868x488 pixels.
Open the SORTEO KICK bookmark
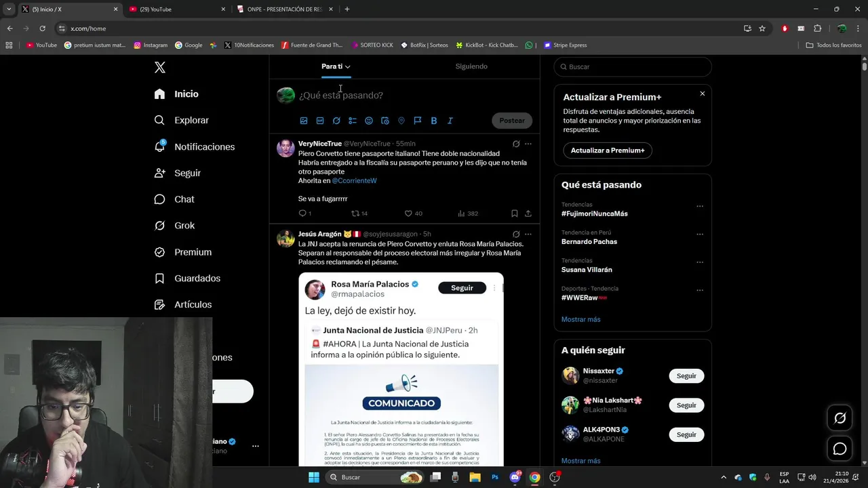372,45
